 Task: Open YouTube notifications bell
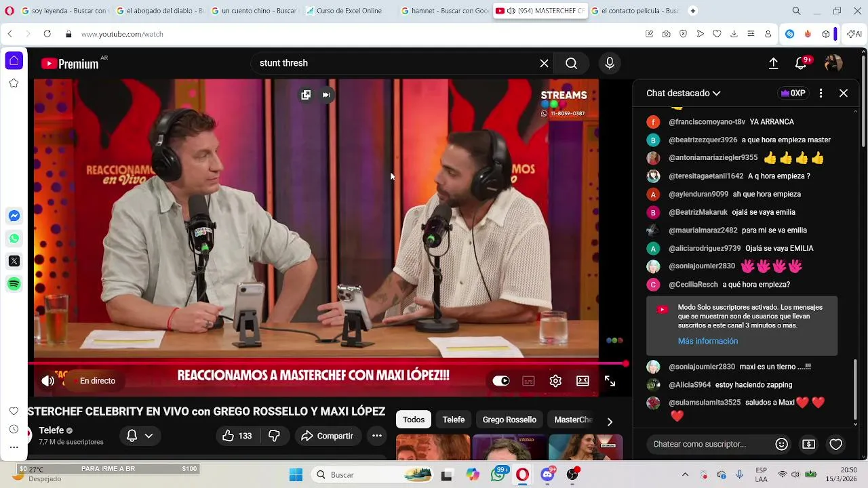coord(801,64)
